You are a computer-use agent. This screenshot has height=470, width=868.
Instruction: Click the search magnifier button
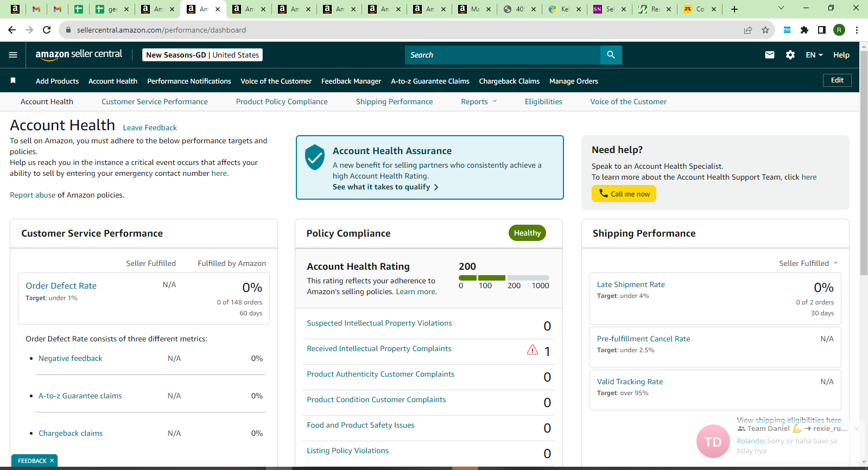[x=611, y=55]
